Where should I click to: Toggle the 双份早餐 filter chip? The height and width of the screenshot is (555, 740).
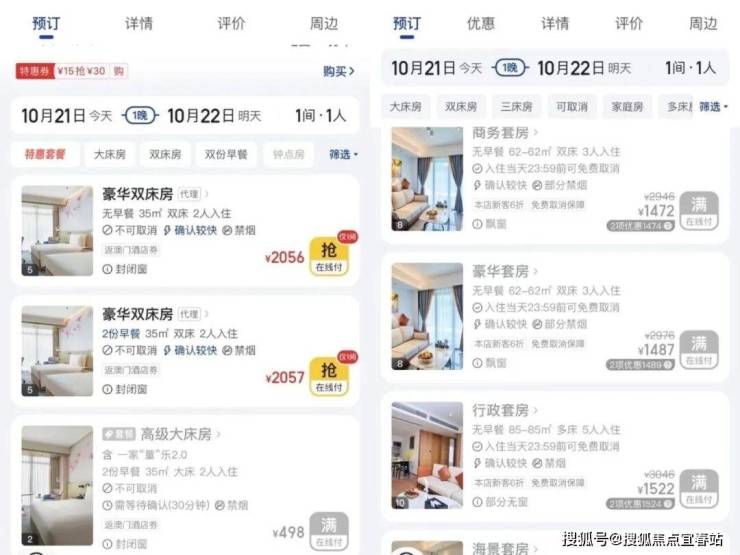(226, 154)
